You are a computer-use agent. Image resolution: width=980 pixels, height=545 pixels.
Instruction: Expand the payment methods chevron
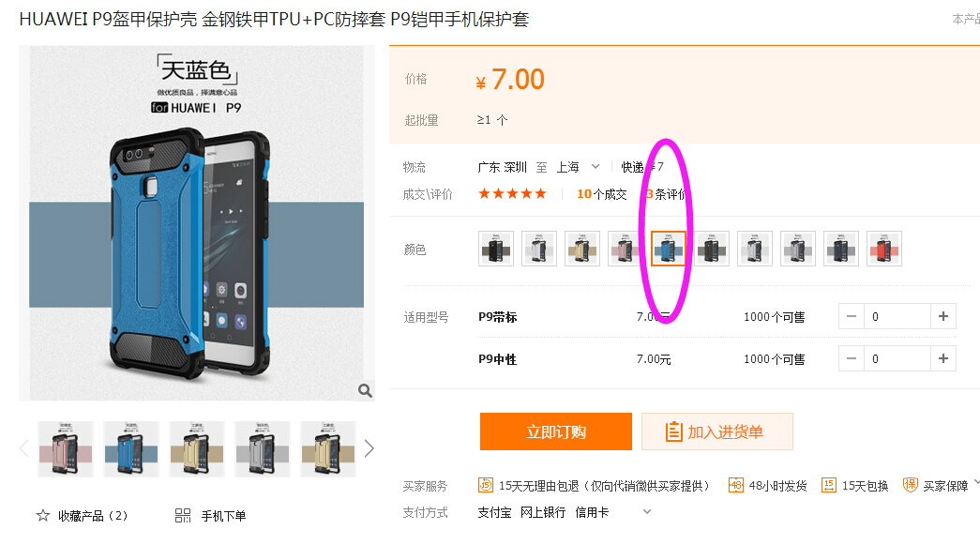[647, 512]
